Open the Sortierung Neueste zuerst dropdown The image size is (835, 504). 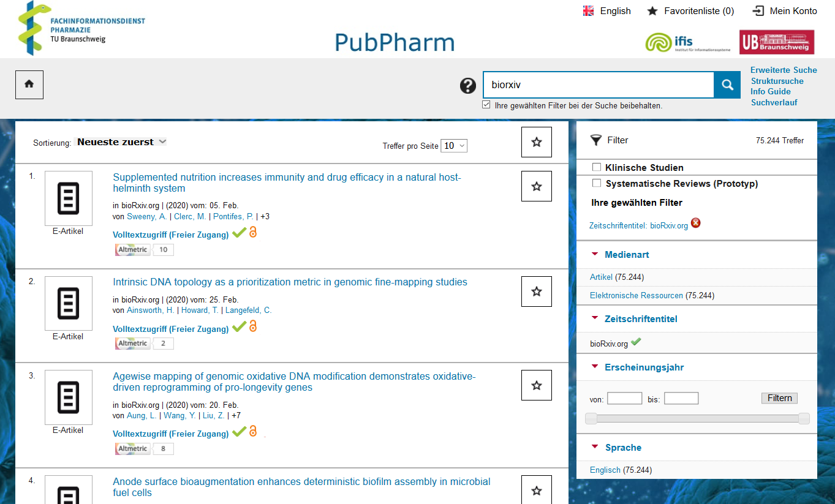click(x=121, y=142)
